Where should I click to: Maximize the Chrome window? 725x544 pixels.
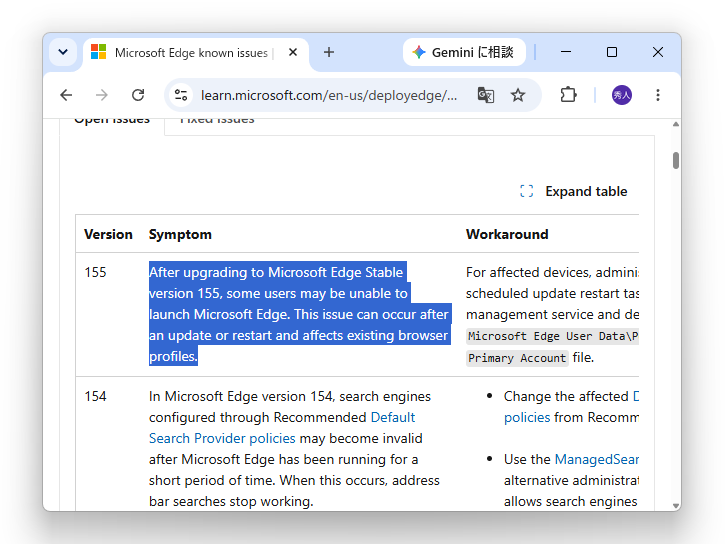pyautogui.click(x=612, y=52)
